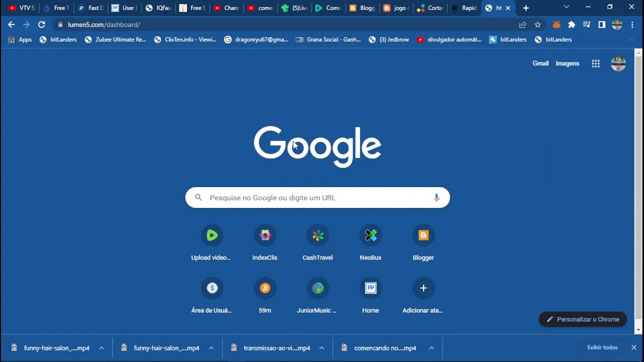Open the Gmail link
This screenshot has width=644, height=362.
point(540,63)
